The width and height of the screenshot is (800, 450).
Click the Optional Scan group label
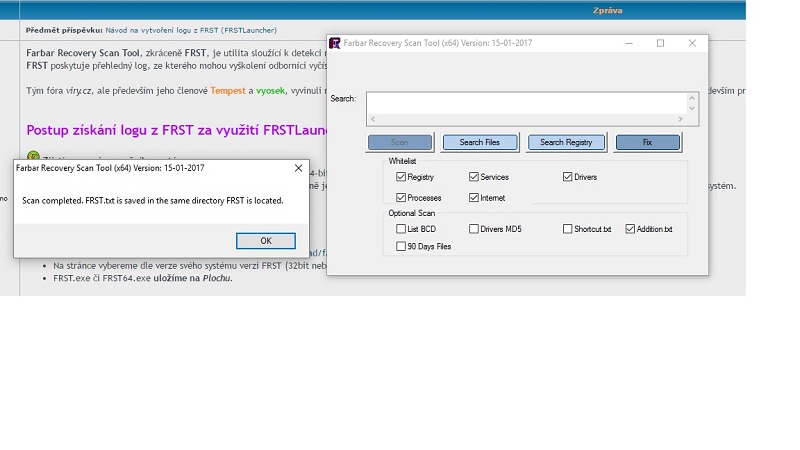pyautogui.click(x=412, y=213)
